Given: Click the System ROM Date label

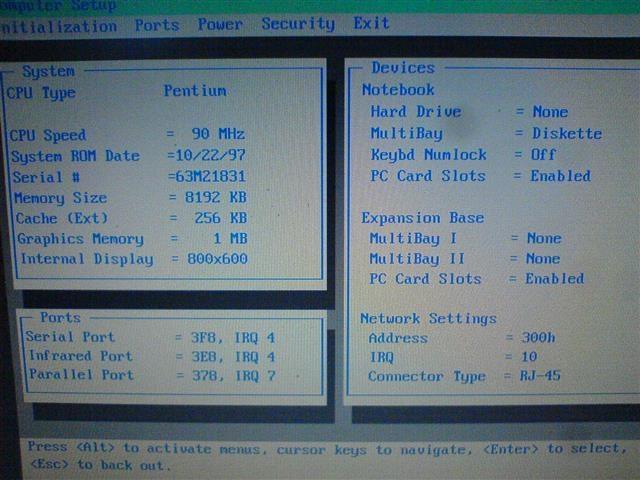Looking at the screenshot, I should (x=76, y=156).
